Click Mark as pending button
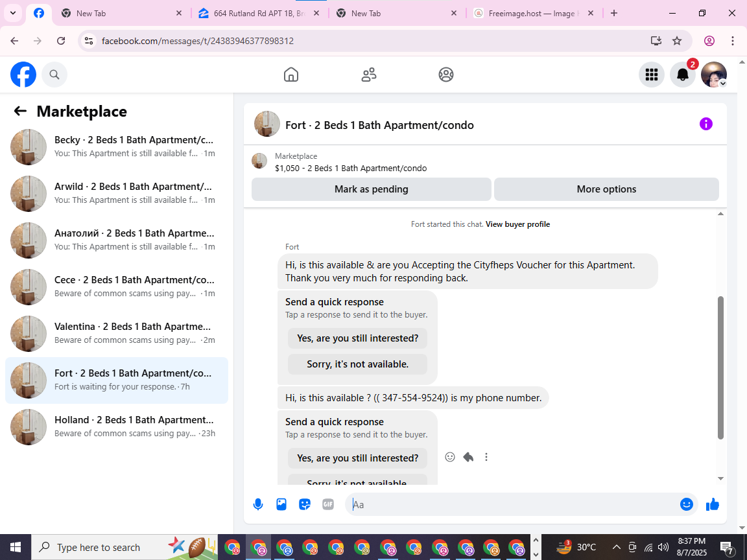Viewport: 747px width, 560px height. [x=371, y=189]
